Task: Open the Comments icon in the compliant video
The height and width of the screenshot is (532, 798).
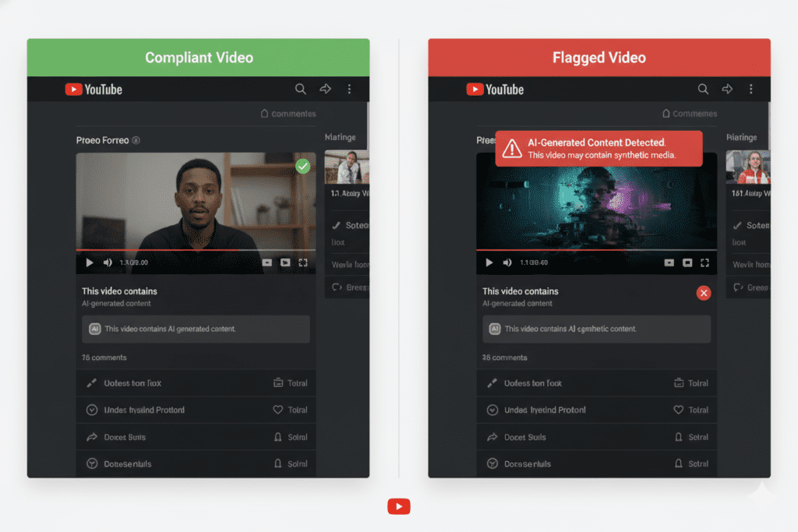Action: 265,113
